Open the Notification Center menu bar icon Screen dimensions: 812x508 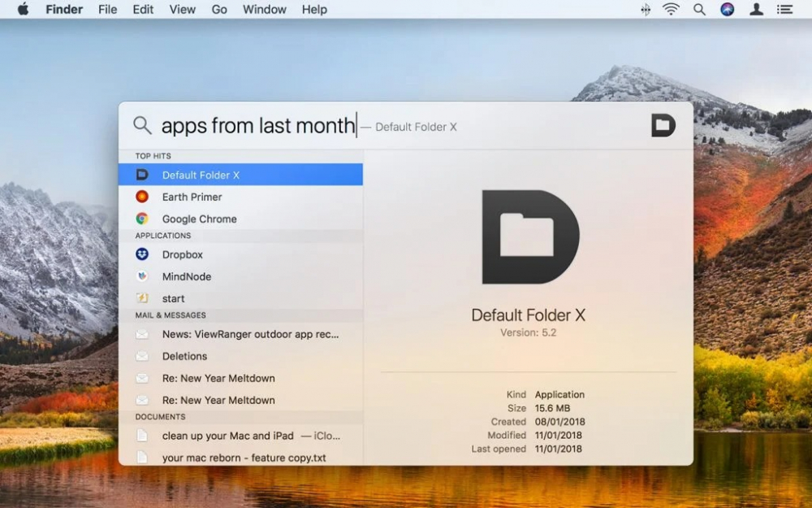tap(784, 10)
